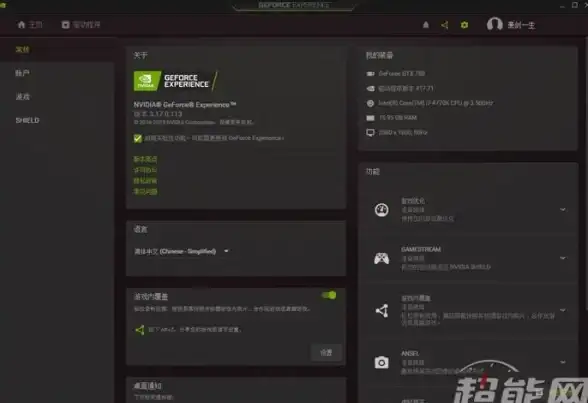The height and width of the screenshot is (403, 588).
Task: Select the SHIELD item in left sidebar
Action: pos(27,120)
